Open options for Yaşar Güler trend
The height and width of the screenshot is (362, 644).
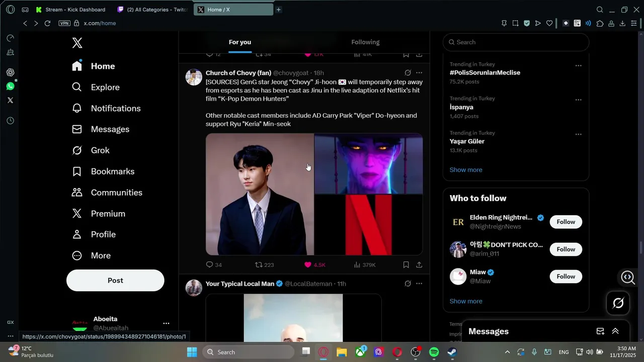click(x=579, y=134)
